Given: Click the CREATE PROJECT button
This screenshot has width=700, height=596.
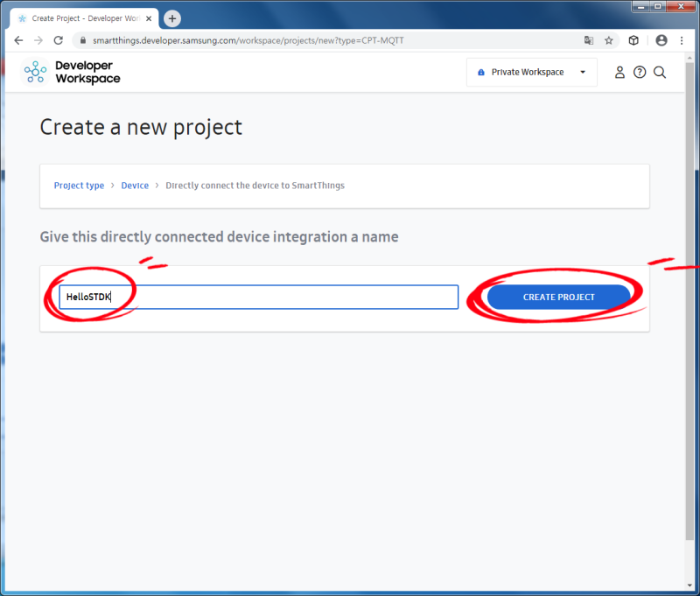Looking at the screenshot, I should (558, 297).
